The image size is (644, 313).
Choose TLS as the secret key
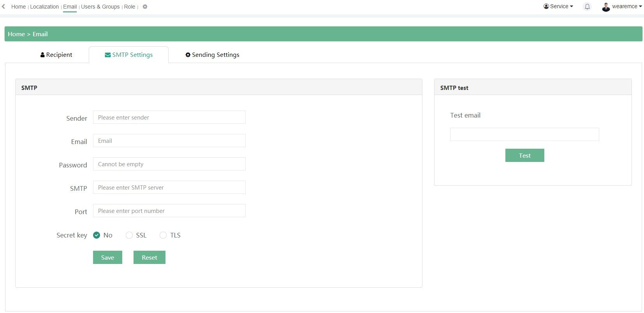click(163, 235)
